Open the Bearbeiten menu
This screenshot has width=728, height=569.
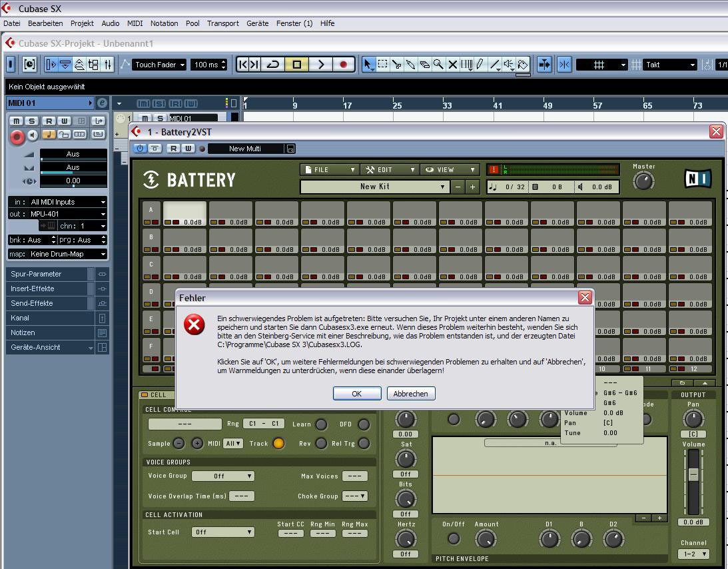point(45,23)
